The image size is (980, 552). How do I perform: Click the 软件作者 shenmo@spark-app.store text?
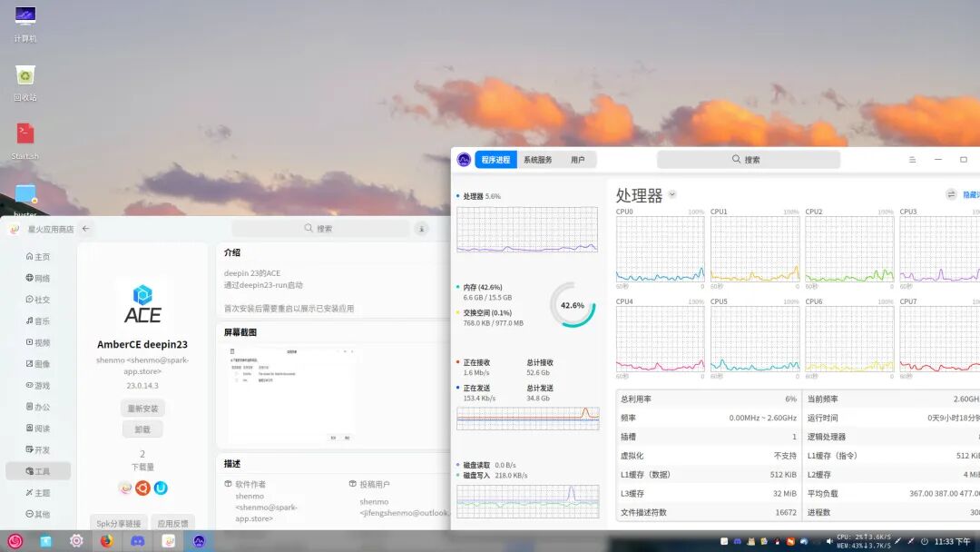coord(266,507)
